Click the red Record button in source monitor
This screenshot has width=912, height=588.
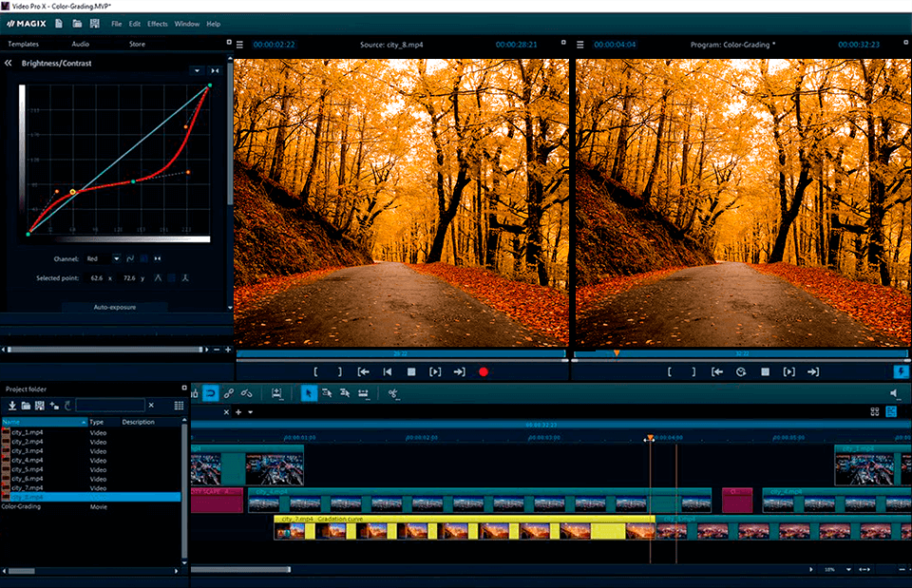[483, 372]
